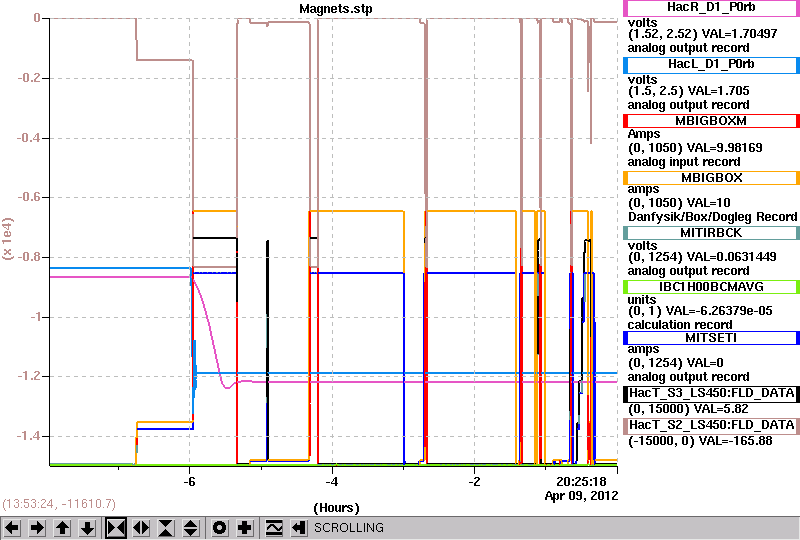Image resolution: width=800 pixels, height=540 pixels.
Task: Select the MITIRBCK curve legend label
Action: [711, 233]
